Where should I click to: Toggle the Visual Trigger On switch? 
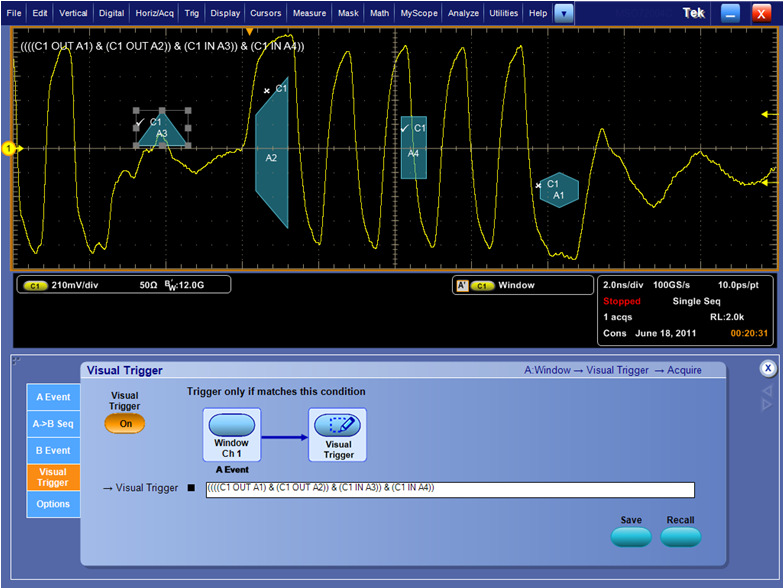[125, 423]
